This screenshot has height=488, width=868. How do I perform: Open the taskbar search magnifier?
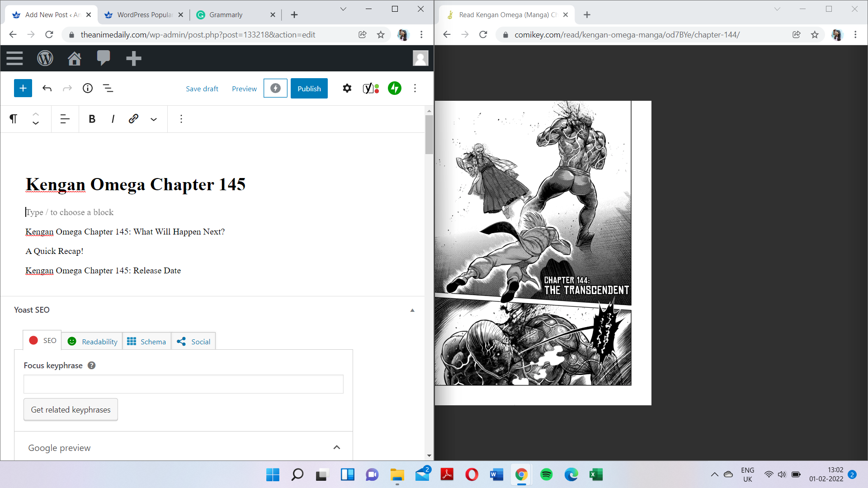coord(297,474)
